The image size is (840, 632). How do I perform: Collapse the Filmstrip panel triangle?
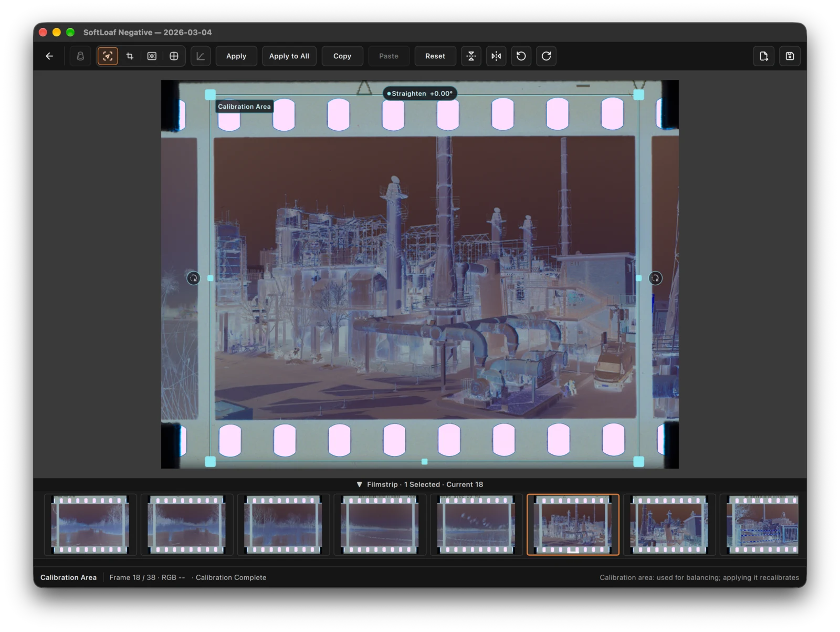[360, 484]
